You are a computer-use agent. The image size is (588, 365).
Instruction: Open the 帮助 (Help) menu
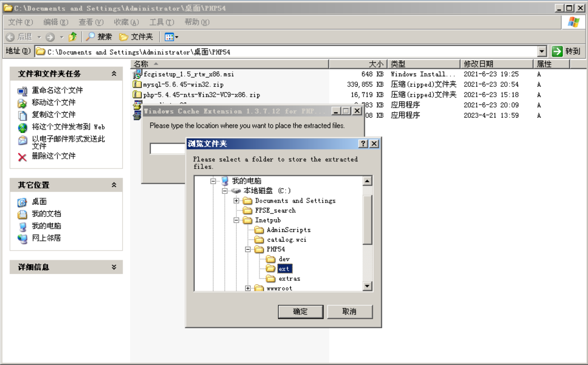point(197,22)
